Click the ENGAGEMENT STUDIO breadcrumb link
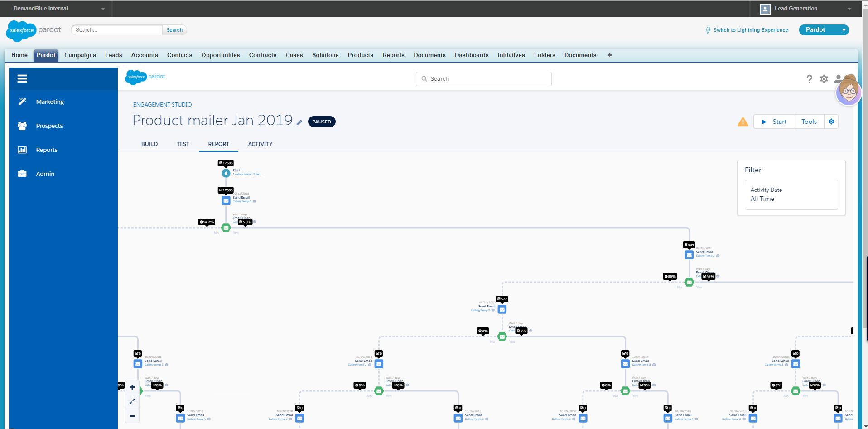This screenshot has width=868, height=429. [x=162, y=104]
